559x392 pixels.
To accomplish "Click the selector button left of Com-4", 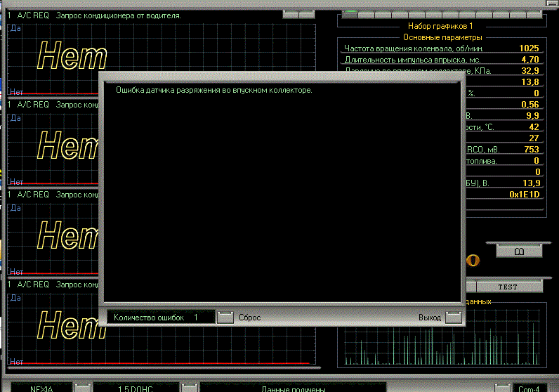I will click(x=503, y=388).
